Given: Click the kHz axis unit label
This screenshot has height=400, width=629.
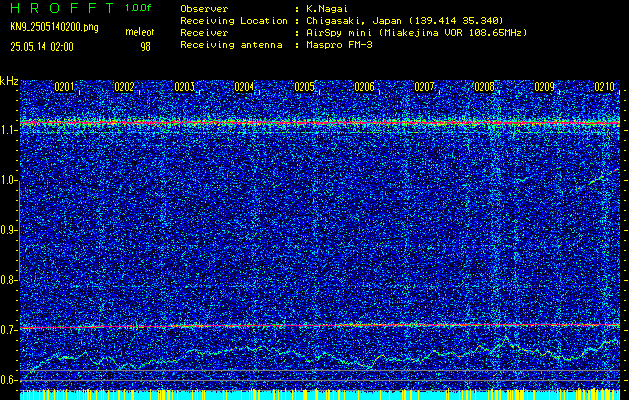Looking at the screenshot, I should click(x=9, y=81).
